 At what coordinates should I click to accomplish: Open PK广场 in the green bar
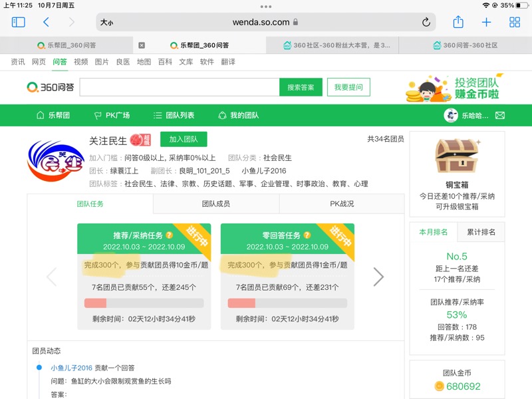[112, 115]
